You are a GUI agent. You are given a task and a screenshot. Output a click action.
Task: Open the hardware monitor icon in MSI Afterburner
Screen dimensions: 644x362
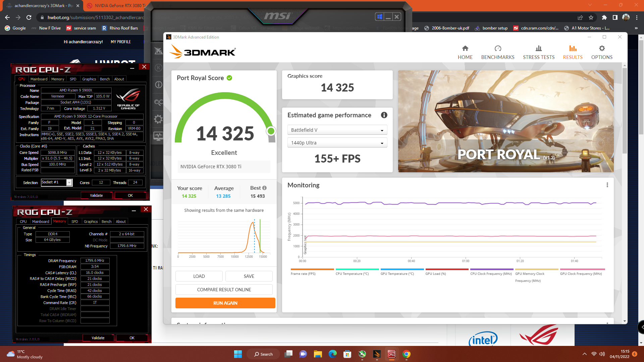158,136
